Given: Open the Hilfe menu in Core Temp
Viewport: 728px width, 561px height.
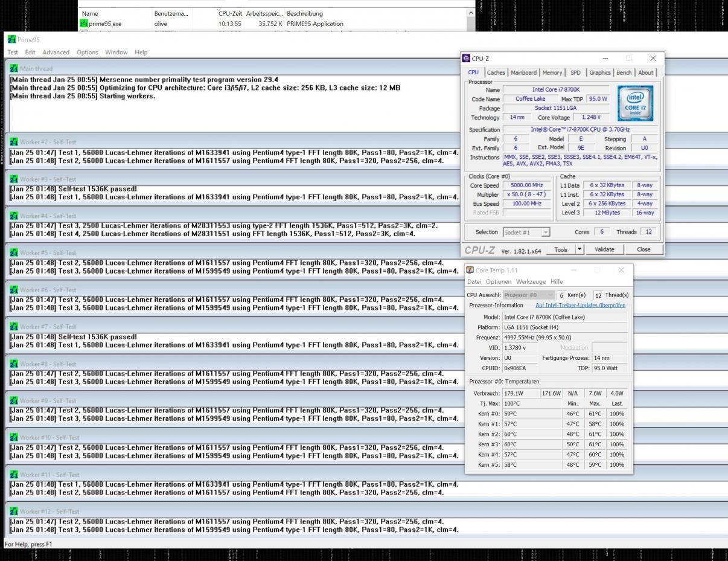Looking at the screenshot, I should tap(557, 281).
